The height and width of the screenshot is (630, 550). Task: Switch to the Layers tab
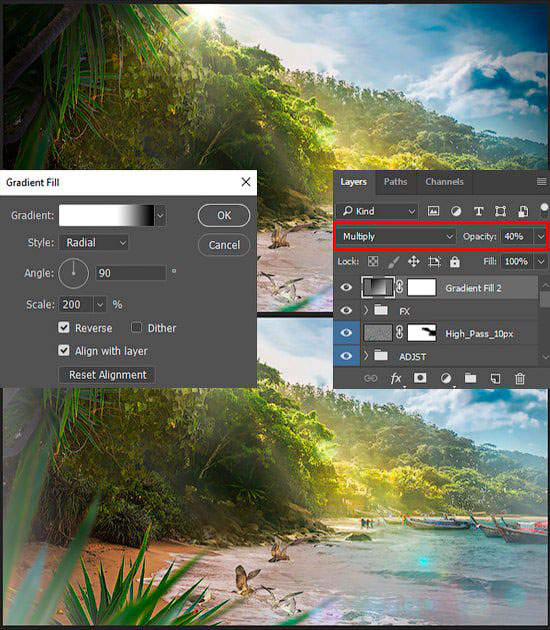pos(353,182)
